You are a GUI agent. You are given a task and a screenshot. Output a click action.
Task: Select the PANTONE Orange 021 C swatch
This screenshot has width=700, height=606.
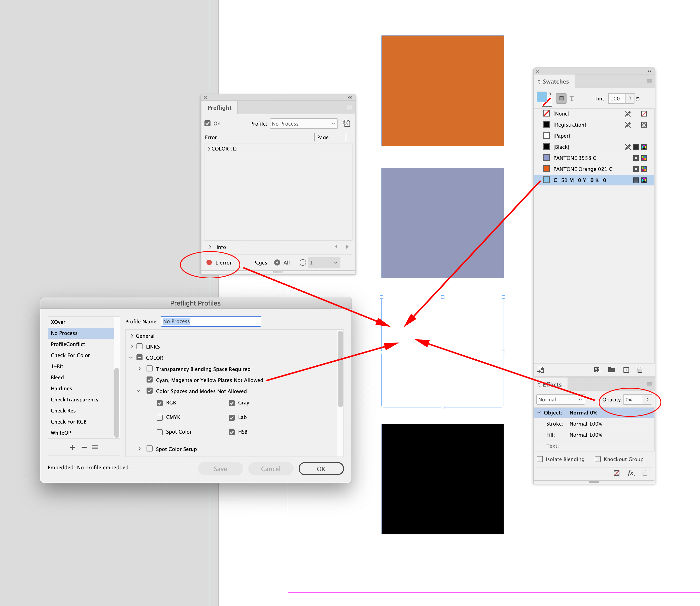583,169
